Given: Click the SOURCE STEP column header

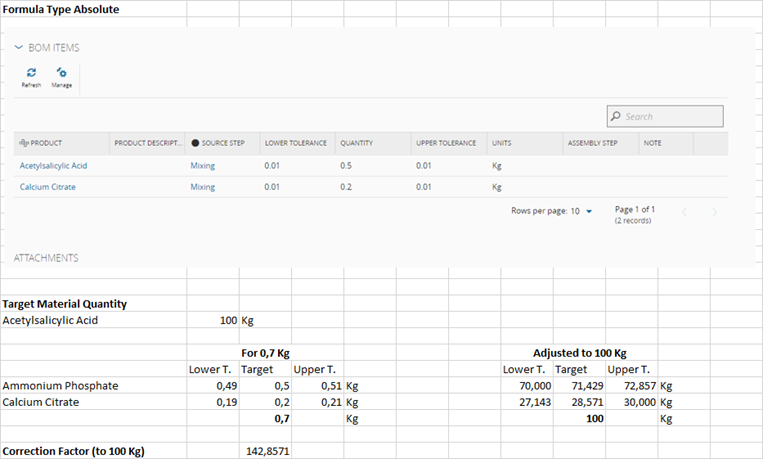Looking at the screenshot, I should pos(222,143).
